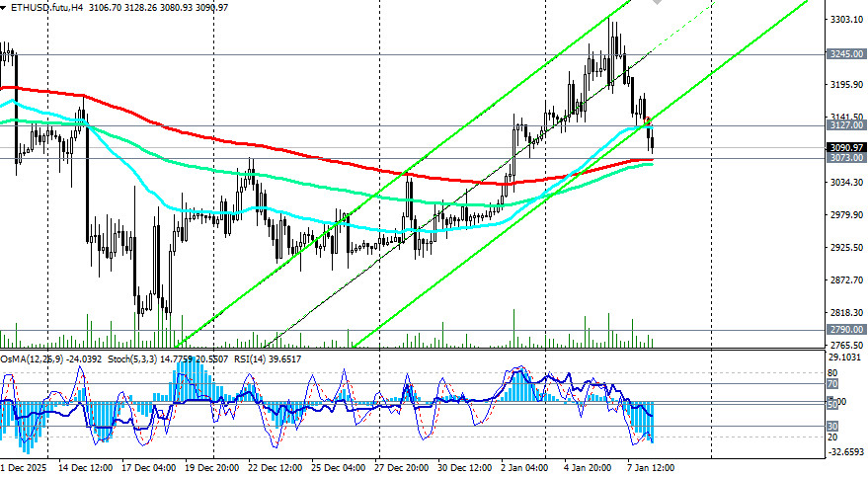868x477 pixels.
Task: Select the 3127.00 horizontal level label
Action: [846, 125]
